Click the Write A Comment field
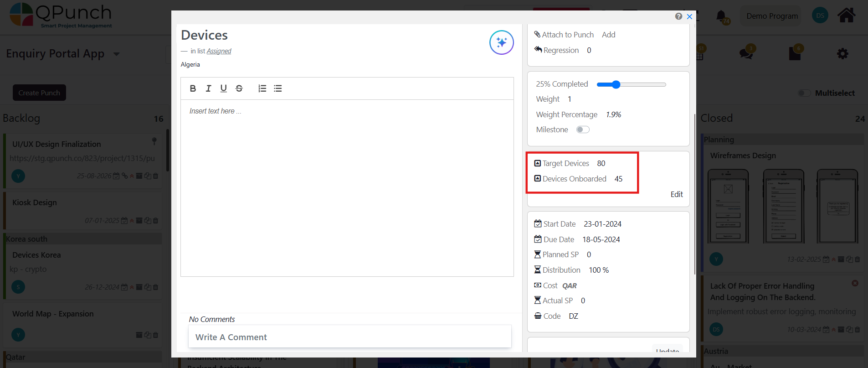 point(349,337)
